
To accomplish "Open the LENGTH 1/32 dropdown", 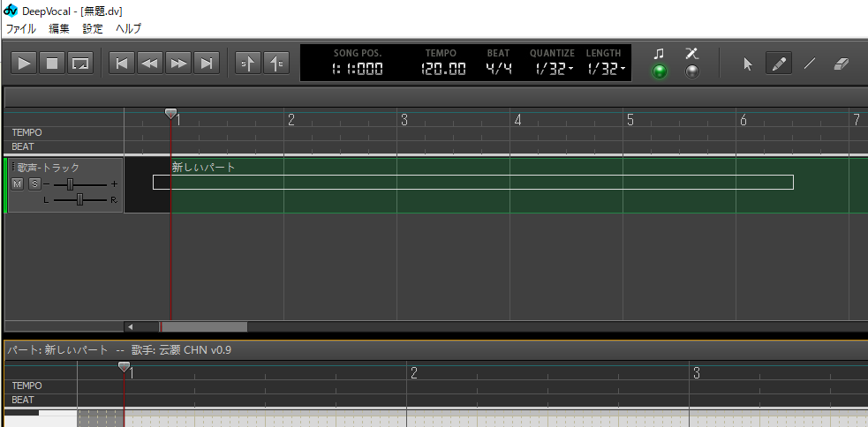I will pos(606,69).
